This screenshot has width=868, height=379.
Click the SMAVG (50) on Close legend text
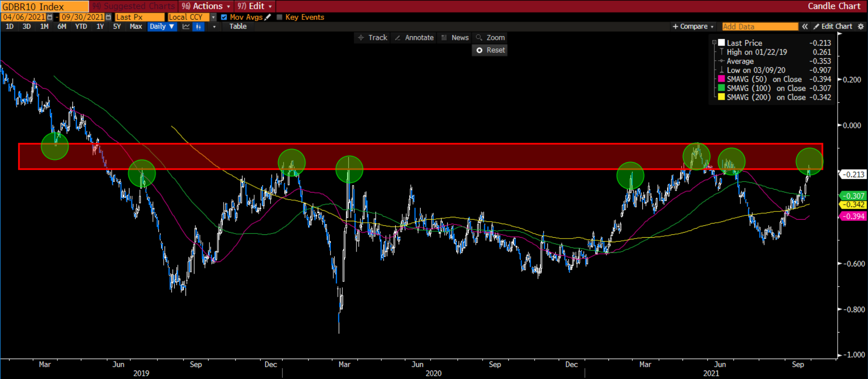764,79
